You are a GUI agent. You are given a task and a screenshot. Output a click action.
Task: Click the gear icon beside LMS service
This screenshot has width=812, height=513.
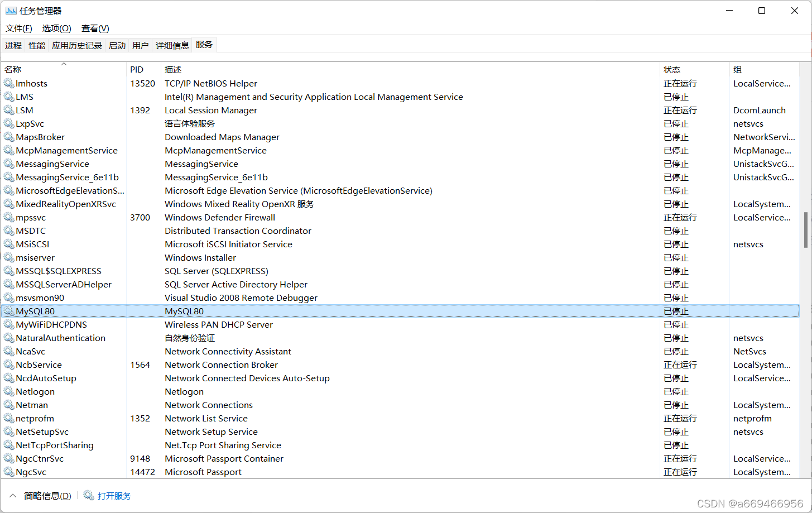pos(9,97)
